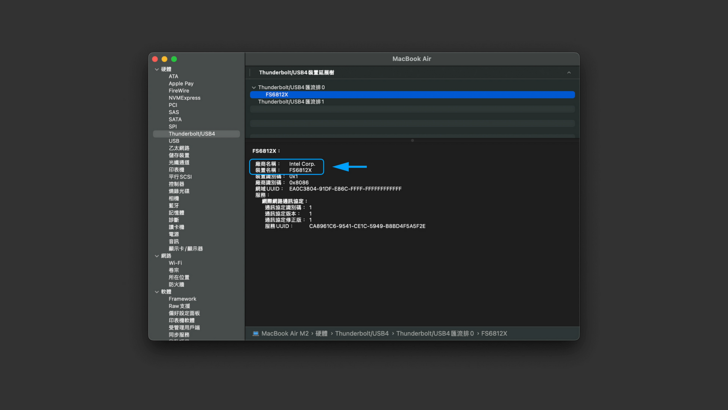Open the Framework software entry
Screen dimensions: 728x410
(182, 299)
